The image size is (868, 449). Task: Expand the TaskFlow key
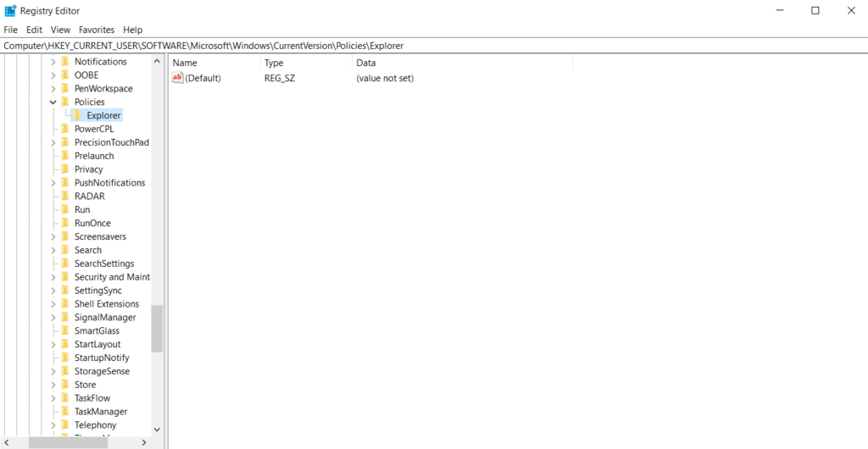click(x=53, y=398)
